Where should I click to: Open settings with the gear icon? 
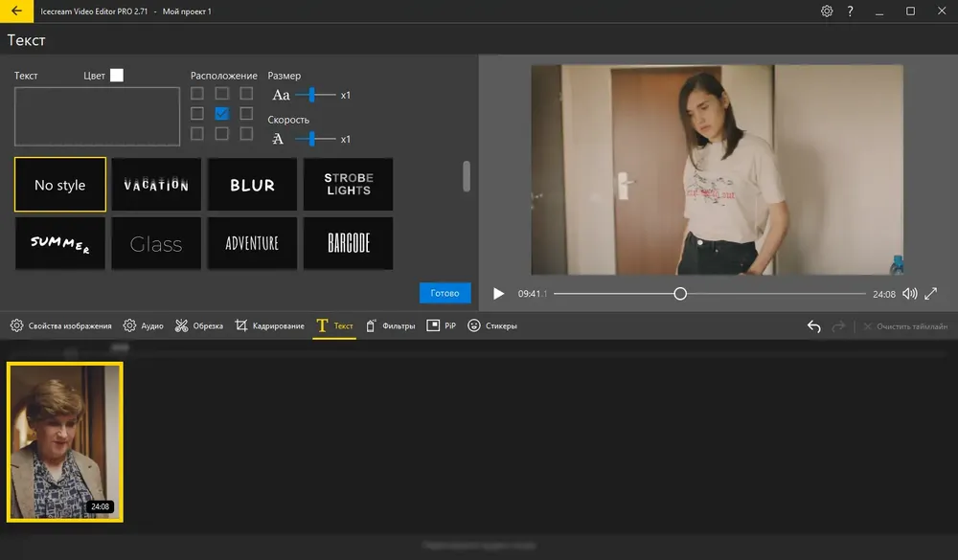pyautogui.click(x=827, y=11)
